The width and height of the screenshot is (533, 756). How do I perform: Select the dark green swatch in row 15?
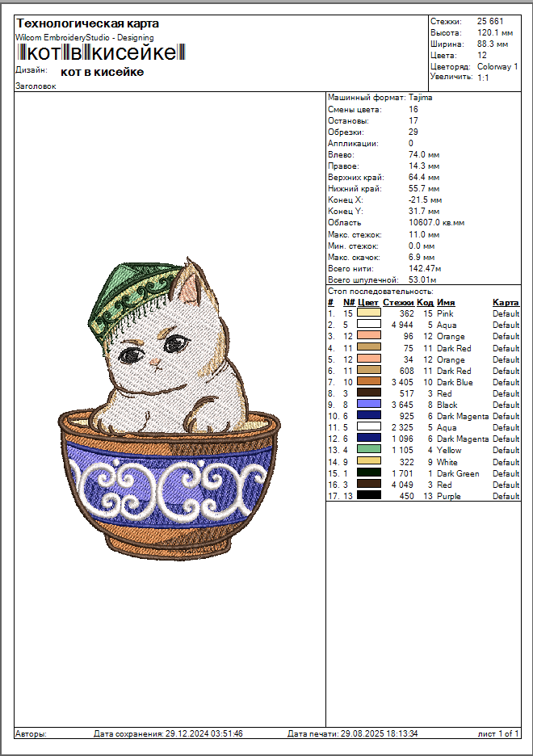click(x=368, y=473)
